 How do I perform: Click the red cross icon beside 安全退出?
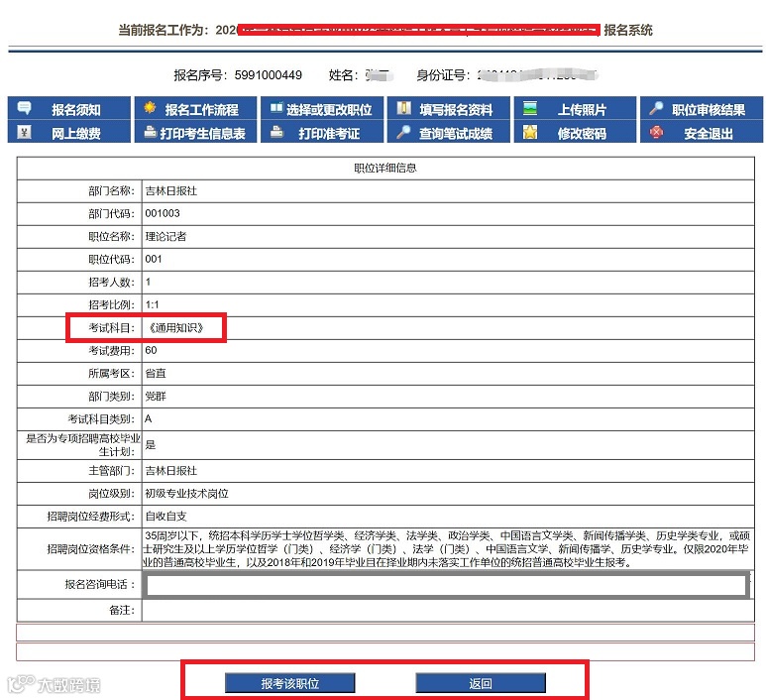tap(656, 132)
